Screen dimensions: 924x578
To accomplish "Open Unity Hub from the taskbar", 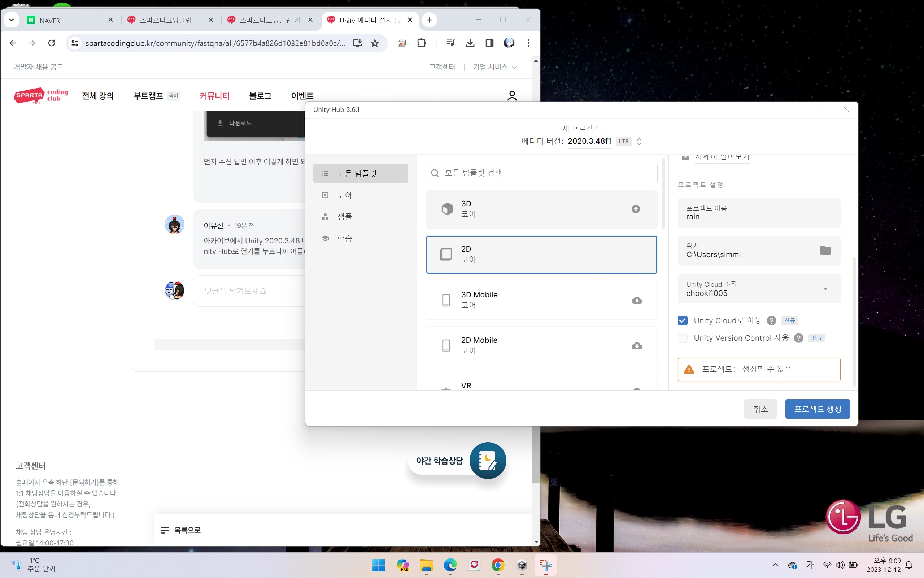I will [x=522, y=565].
